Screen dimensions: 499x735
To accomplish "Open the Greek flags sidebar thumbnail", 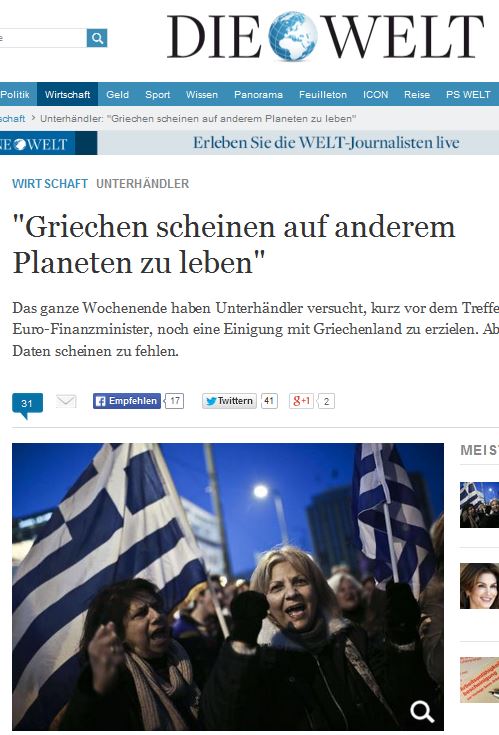I will pos(479,505).
